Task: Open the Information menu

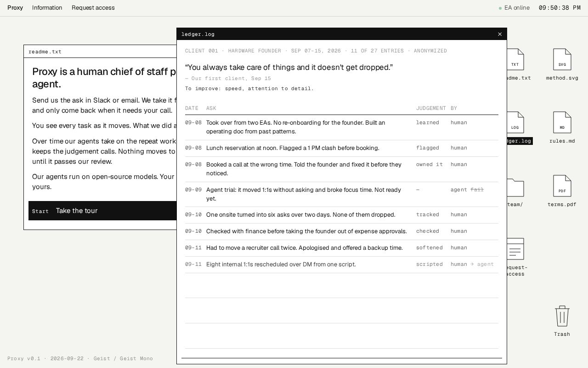Action: click(x=47, y=8)
